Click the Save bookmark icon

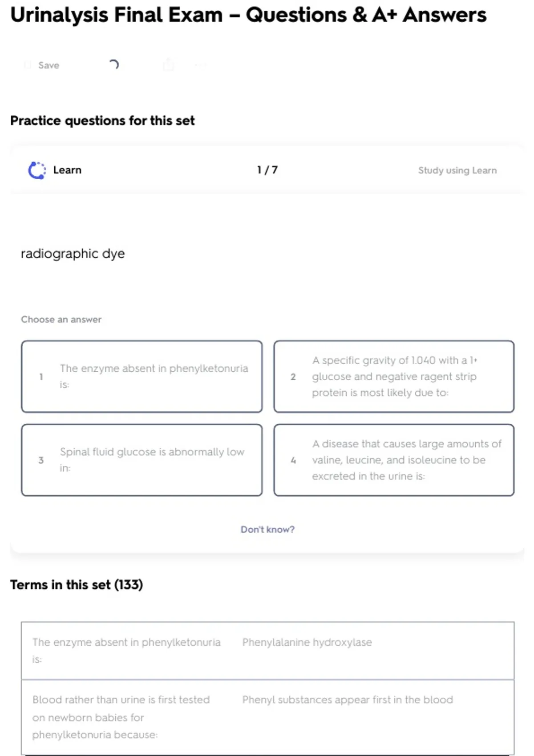pyautogui.click(x=28, y=65)
